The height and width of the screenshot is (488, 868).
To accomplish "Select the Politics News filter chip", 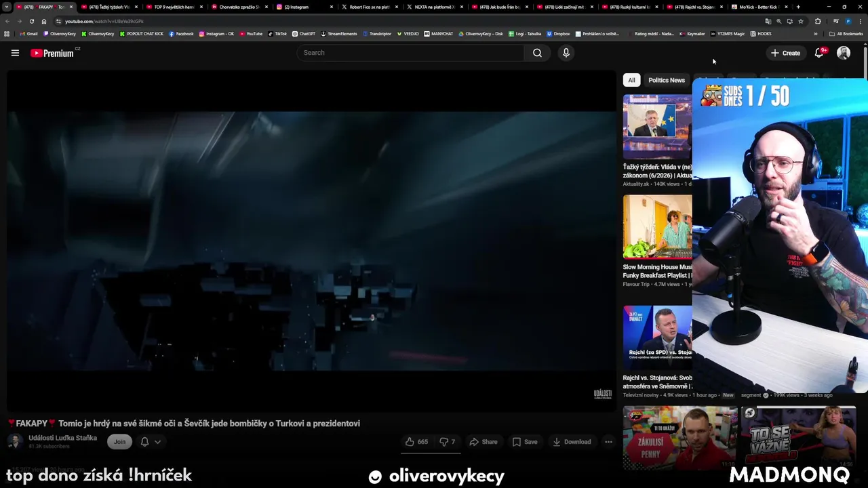I will pyautogui.click(x=667, y=80).
